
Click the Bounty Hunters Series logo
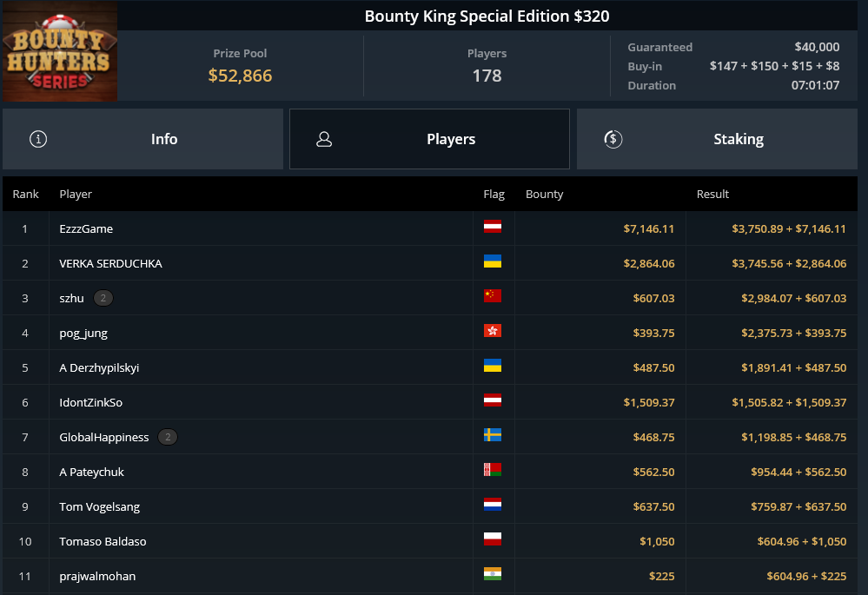60,51
